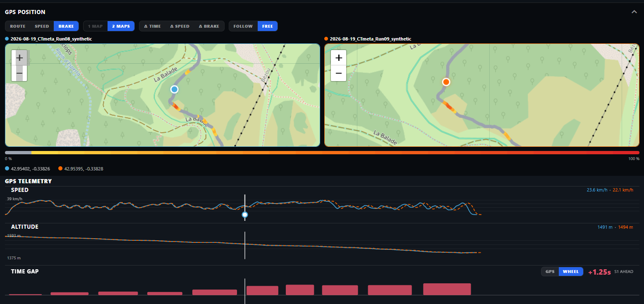Image resolution: width=644 pixels, height=304 pixels.
Task: Click the 100 % gradient scale label
Action: [x=633, y=159]
